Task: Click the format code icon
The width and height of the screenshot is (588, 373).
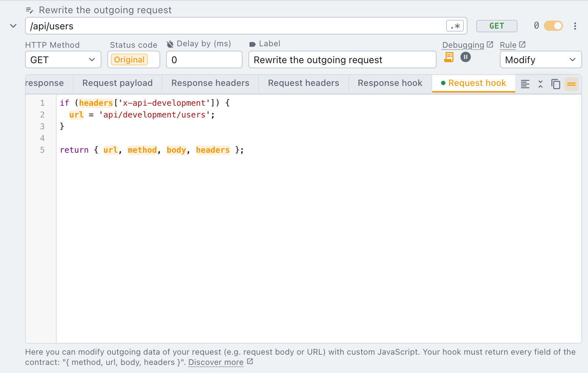Action: pos(525,84)
